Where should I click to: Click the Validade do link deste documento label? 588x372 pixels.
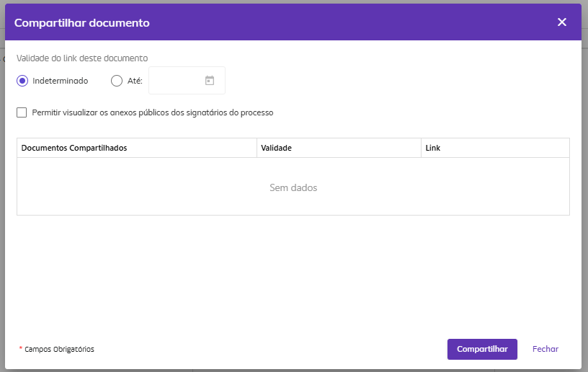click(x=82, y=58)
